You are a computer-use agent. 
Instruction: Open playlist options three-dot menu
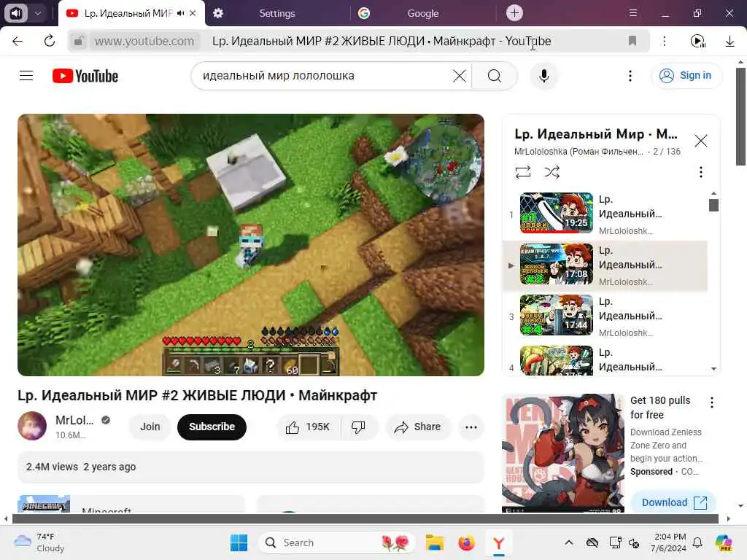point(700,172)
